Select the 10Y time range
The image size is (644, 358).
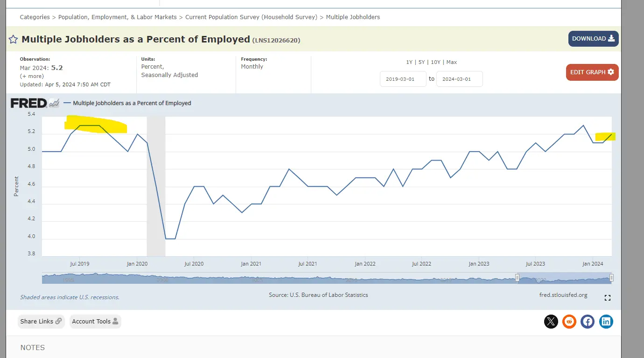click(x=436, y=62)
